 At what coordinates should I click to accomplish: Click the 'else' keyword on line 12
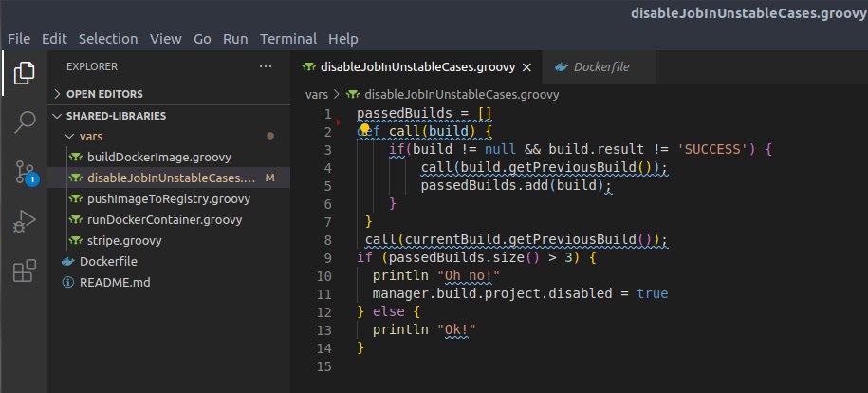(389, 311)
